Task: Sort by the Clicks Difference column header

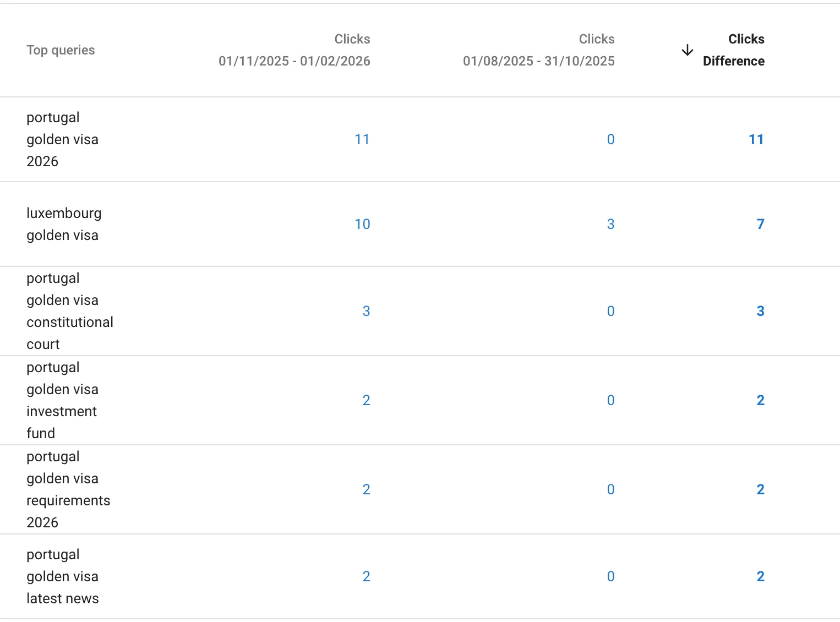Action: (733, 50)
